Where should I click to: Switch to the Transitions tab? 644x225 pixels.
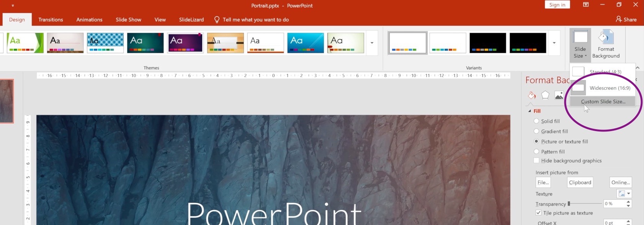pyautogui.click(x=51, y=20)
